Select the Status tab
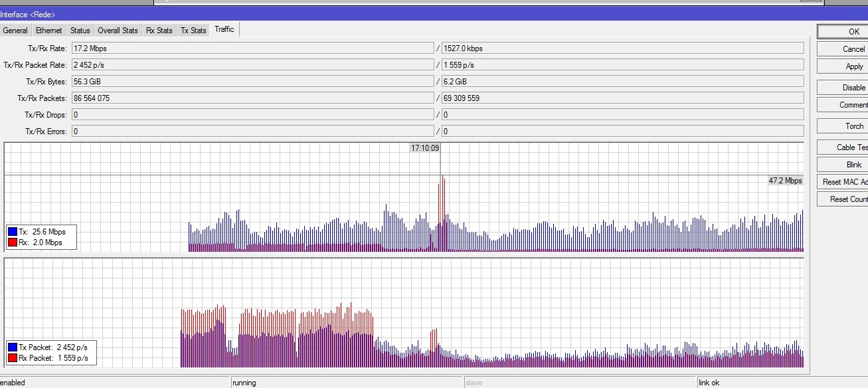Viewport: 868px width, 388px height. 80,31
